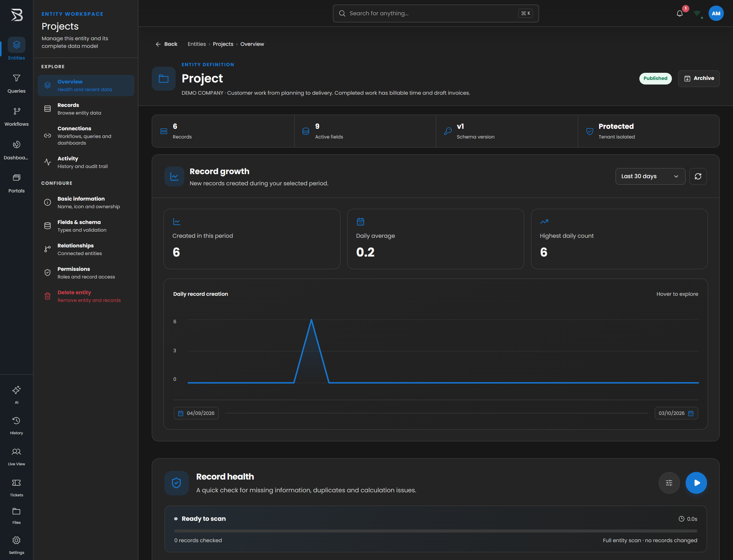The image size is (733, 560).
Task: Open Permissions roles and access
Action: pyautogui.click(x=86, y=273)
